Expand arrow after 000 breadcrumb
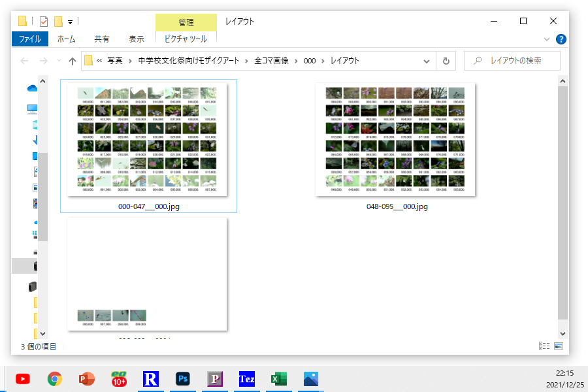The width and height of the screenshot is (588, 392). (x=323, y=61)
